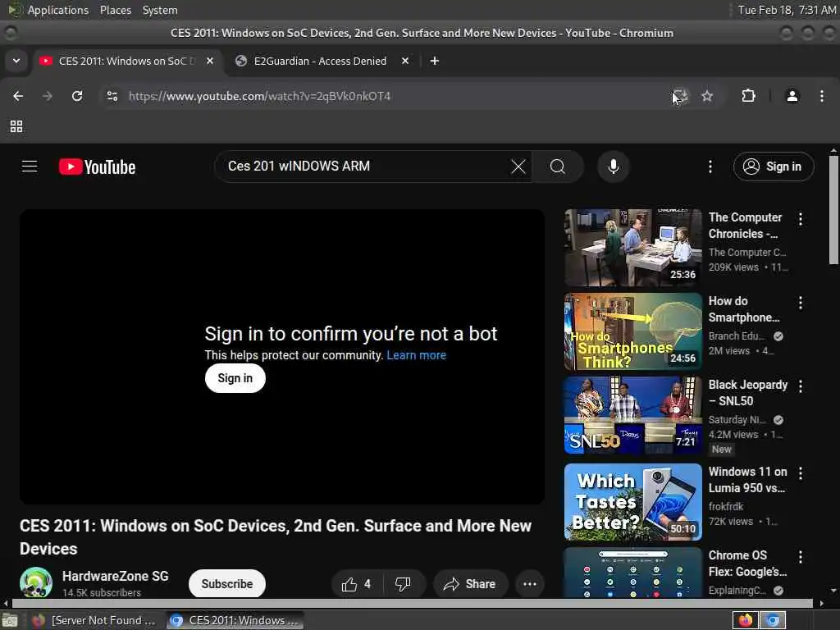Open Windows 11 on Lumia 950 video title

pos(747,480)
